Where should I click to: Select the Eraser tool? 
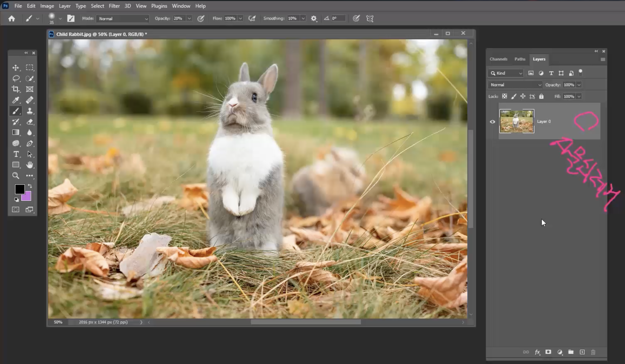[x=29, y=122]
